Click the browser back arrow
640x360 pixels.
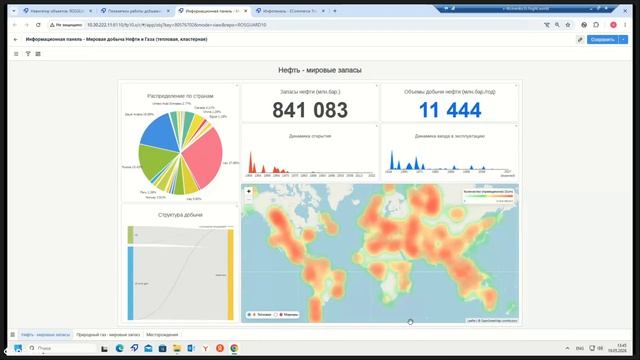[x=15, y=25]
